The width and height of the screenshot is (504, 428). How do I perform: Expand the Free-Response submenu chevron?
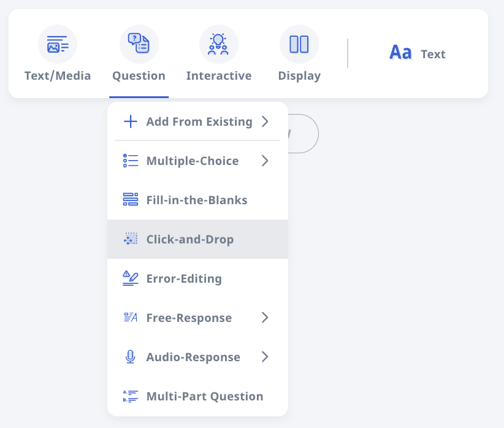(265, 318)
